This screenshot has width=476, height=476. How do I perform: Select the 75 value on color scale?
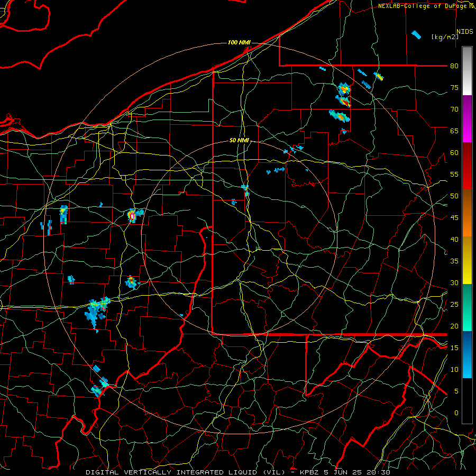(x=454, y=88)
